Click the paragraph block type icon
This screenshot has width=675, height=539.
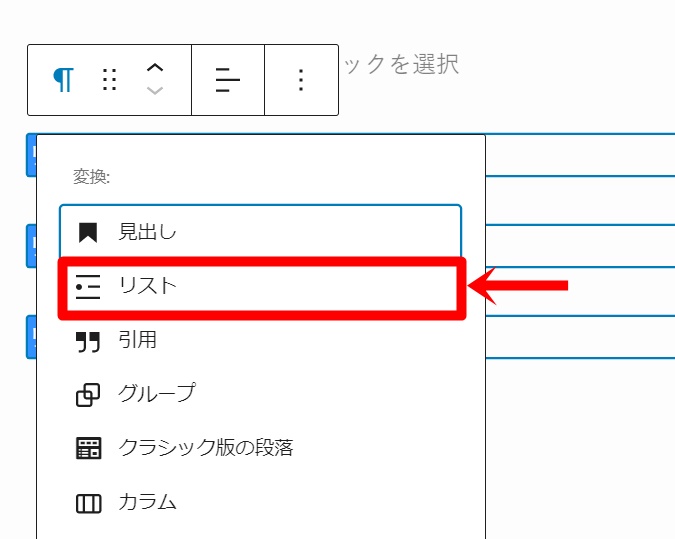coord(63,80)
